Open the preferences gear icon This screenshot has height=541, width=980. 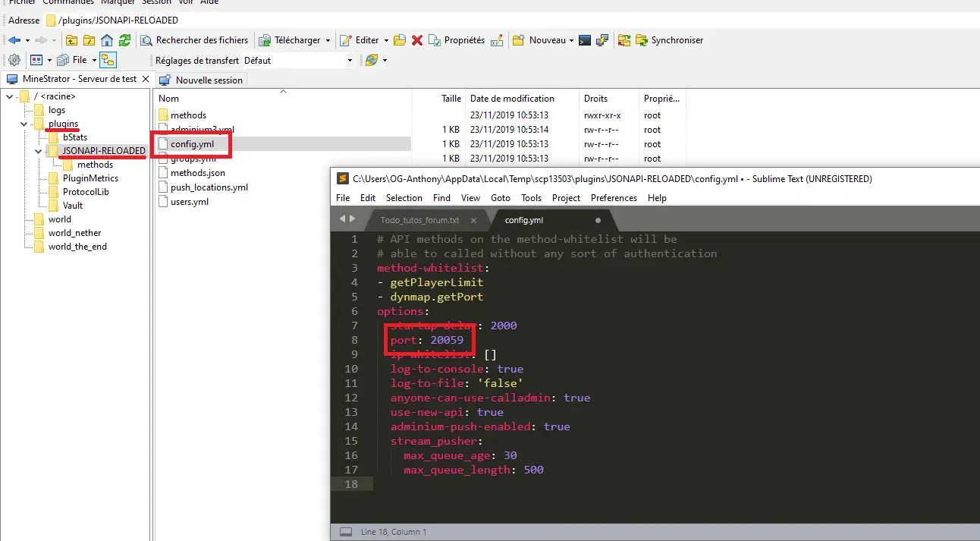[x=14, y=60]
